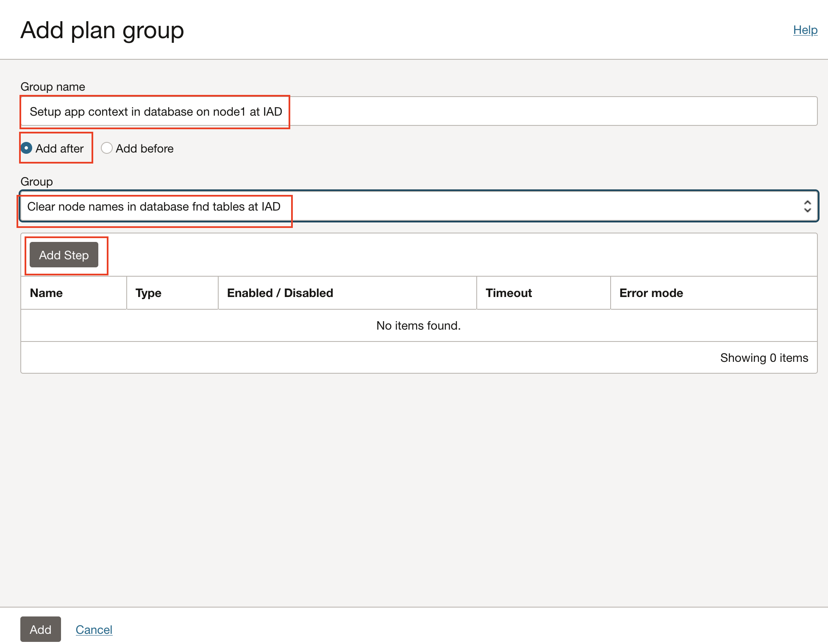The width and height of the screenshot is (828, 644).
Task: Click the selected 'Clear node names' group value
Action: 154,207
